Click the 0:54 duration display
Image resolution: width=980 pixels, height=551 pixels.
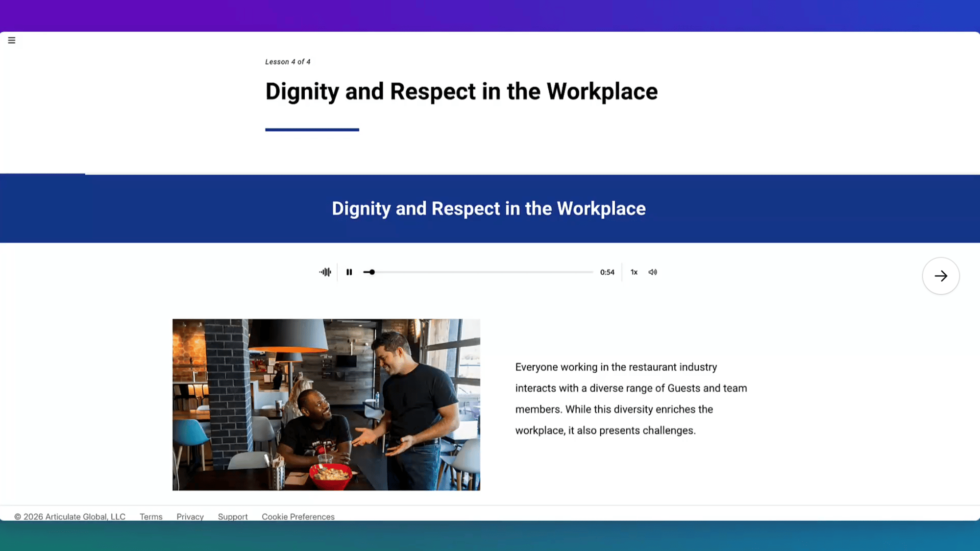(607, 272)
